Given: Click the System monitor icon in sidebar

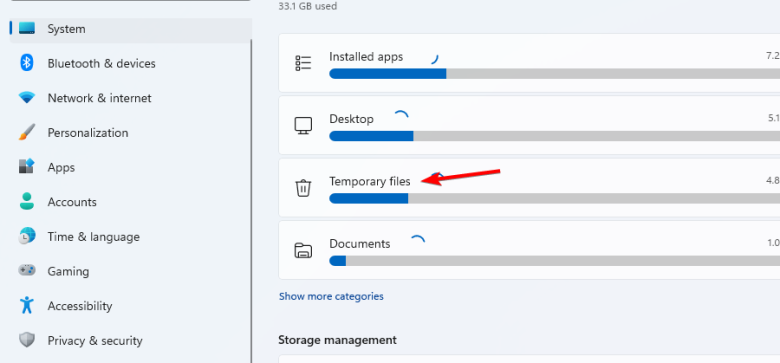Looking at the screenshot, I should [x=27, y=28].
